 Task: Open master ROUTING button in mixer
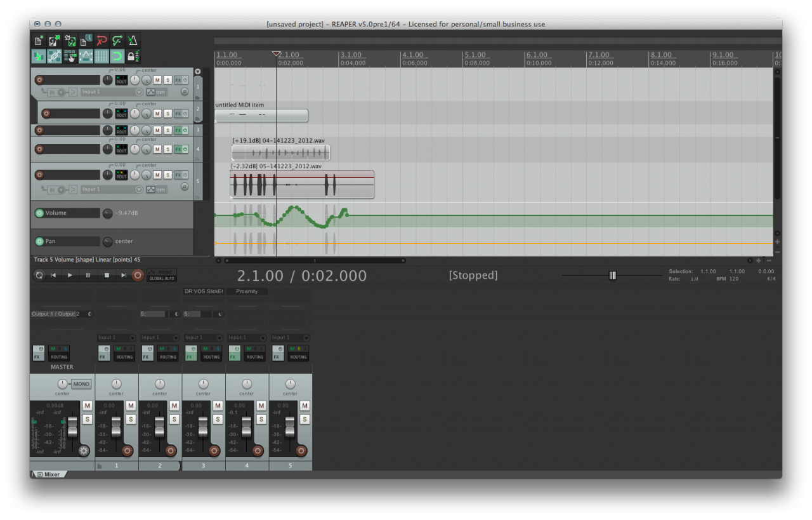(59, 353)
